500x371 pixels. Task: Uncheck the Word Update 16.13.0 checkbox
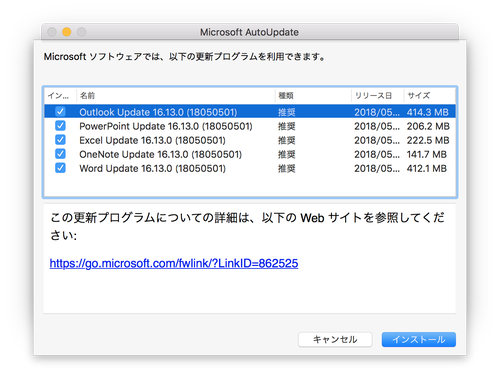(60, 168)
